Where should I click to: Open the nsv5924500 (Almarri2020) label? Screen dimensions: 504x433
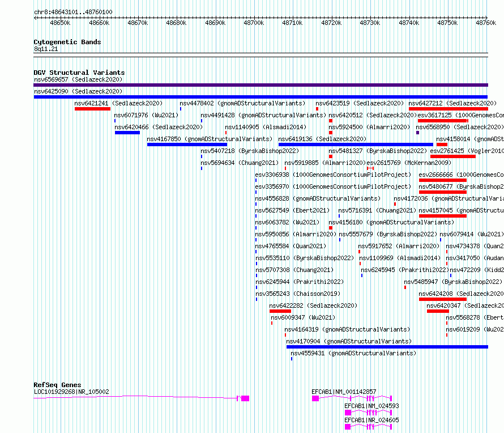point(369,127)
